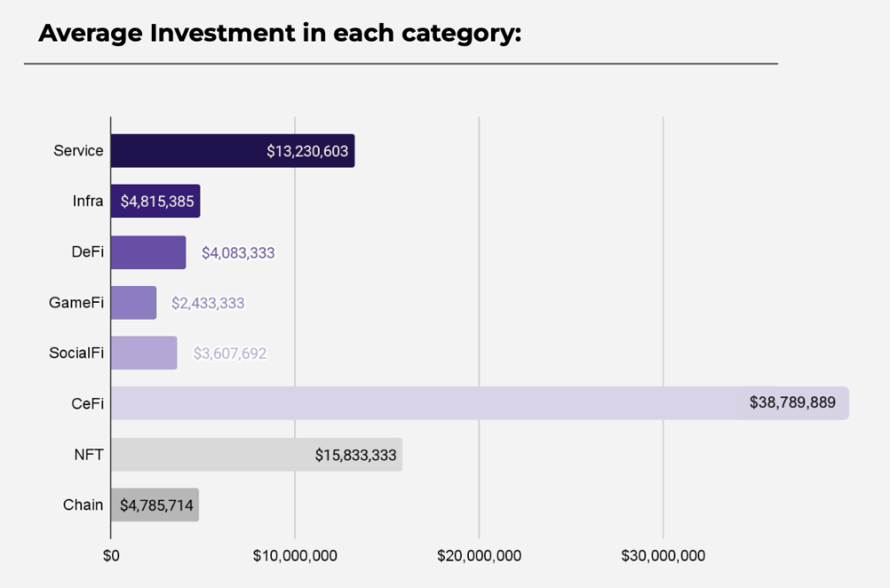The image size is (890, 588).
Task: Click the $0 axis origin label
Action: 111,555
